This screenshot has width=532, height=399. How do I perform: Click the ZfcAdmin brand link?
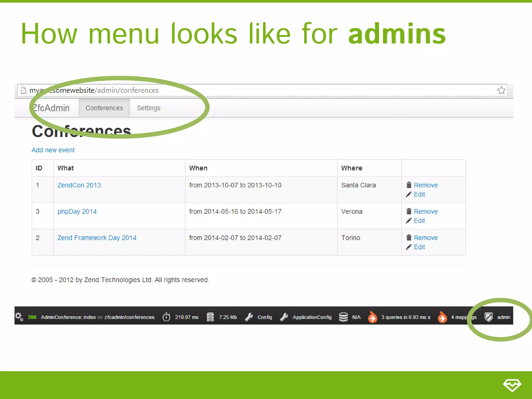coord(51,108)
